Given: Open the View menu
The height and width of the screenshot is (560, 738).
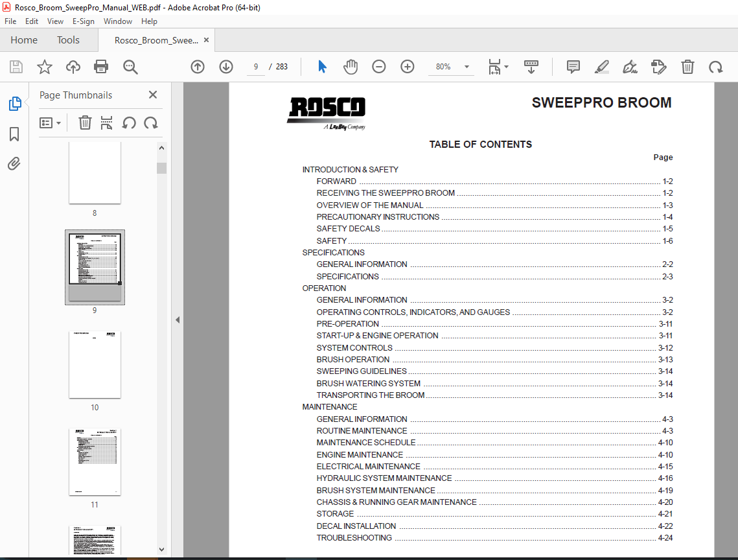Looking at the screenshot, I should coord(55,21).
